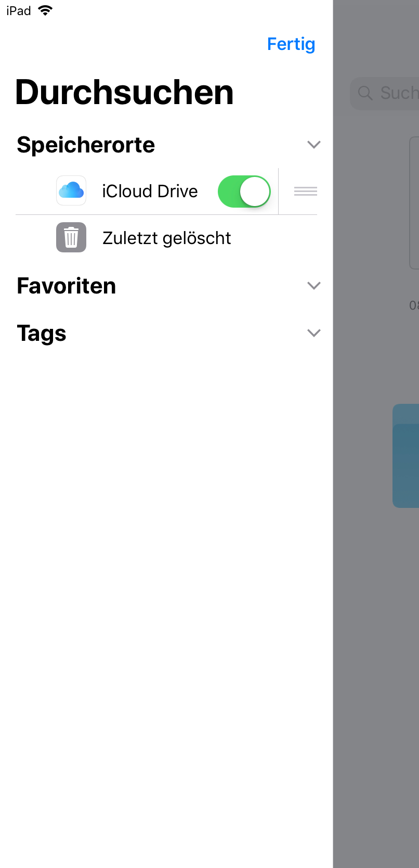Tap the Durchsuchen title

tap(125, 92)
